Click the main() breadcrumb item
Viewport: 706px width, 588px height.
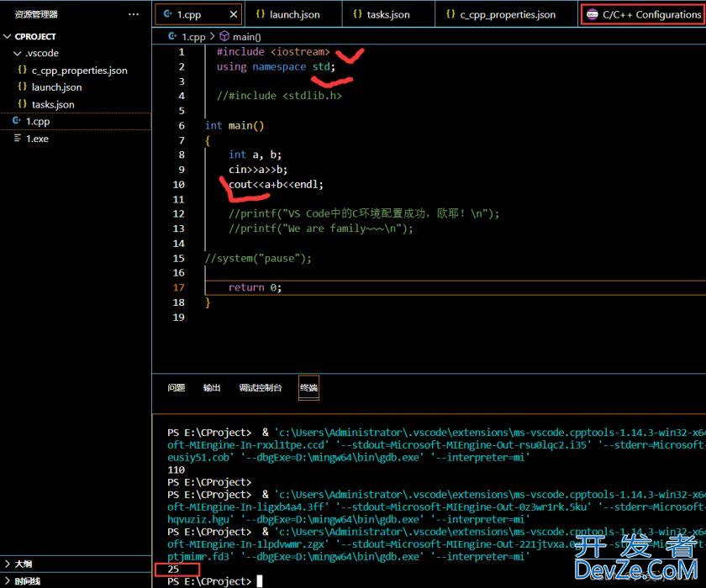(247, 37)
